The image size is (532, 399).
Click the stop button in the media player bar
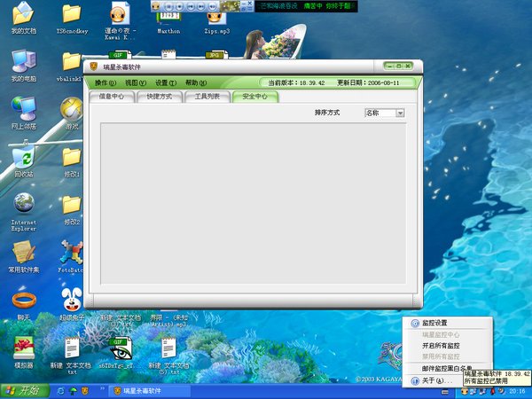(179, 6)
